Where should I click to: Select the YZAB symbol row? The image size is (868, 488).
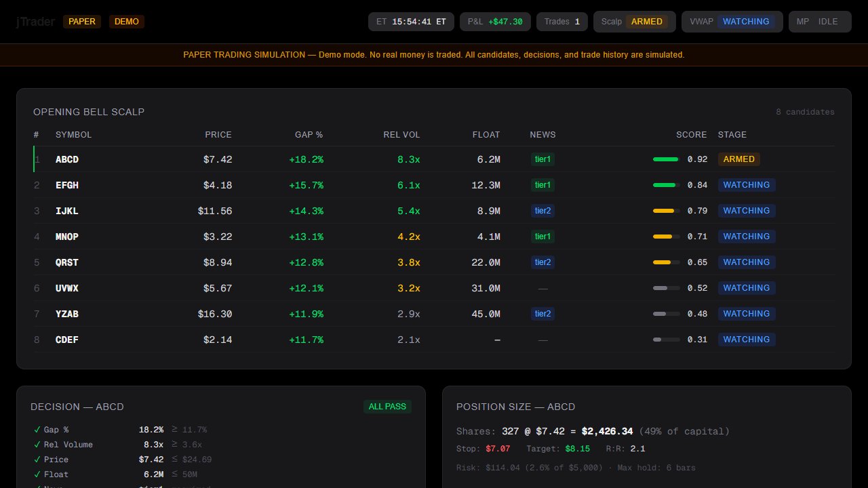click(434, 314)
